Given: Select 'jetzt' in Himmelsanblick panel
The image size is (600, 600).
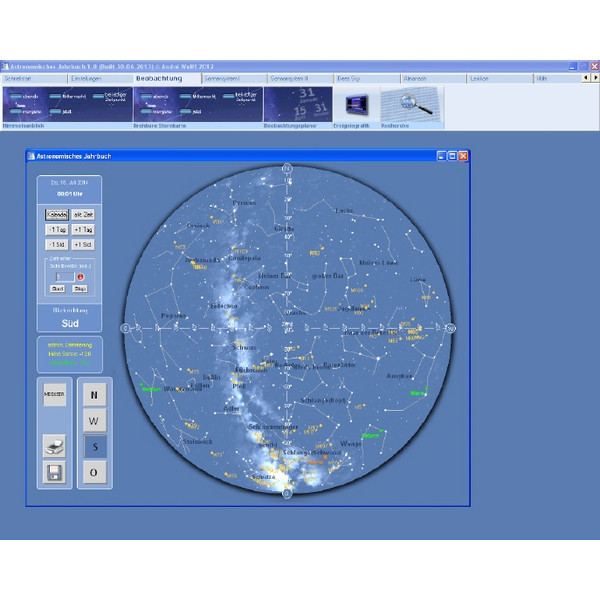Looking at the screenshot, I should click(61, 111).
